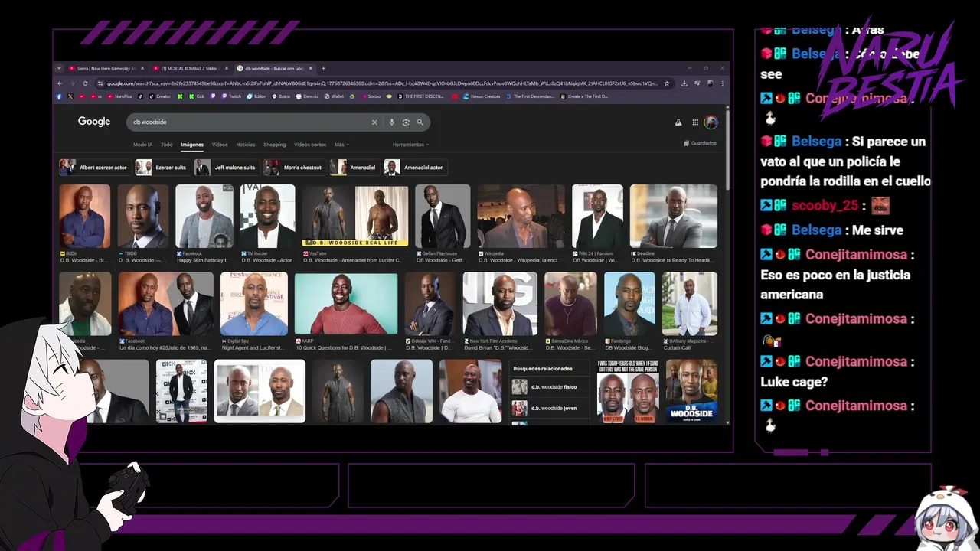The image size is (980, 551).
Task: Open the New York Film Academy image
Action: click(500, 304)
